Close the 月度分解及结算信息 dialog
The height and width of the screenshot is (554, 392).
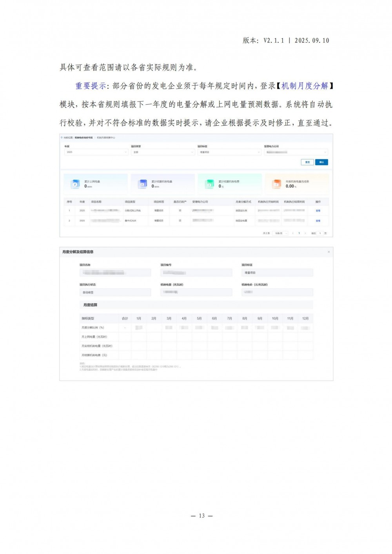point(328,252)
